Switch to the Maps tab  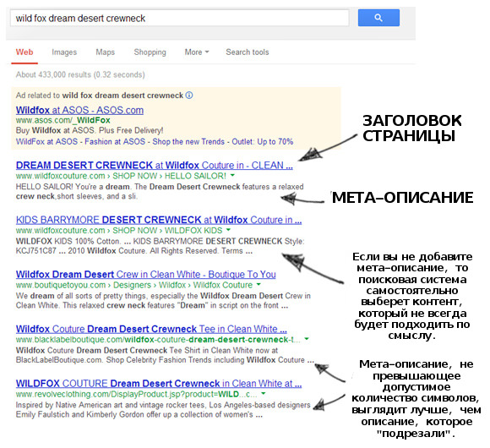pos(106,52)
